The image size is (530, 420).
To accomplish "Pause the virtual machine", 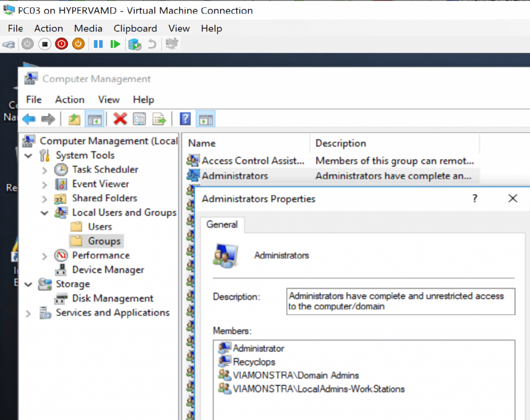I will click(x=98, y=44).
